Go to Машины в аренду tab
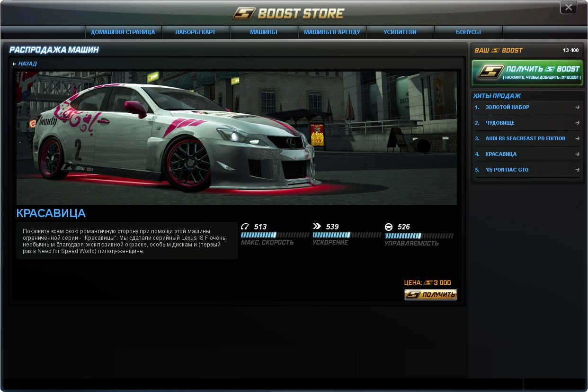The image size is (588, 392). click(x=332, y=32)
